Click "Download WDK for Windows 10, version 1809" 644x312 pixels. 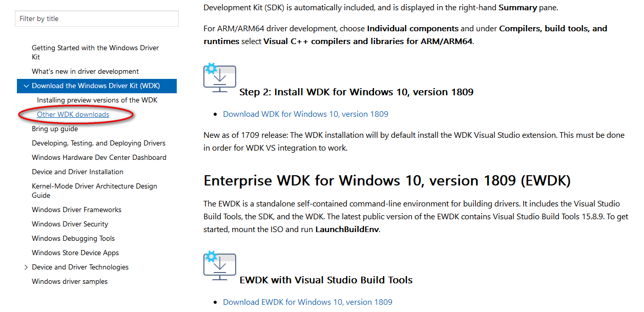pyautogui.click(x=305, y=114)
